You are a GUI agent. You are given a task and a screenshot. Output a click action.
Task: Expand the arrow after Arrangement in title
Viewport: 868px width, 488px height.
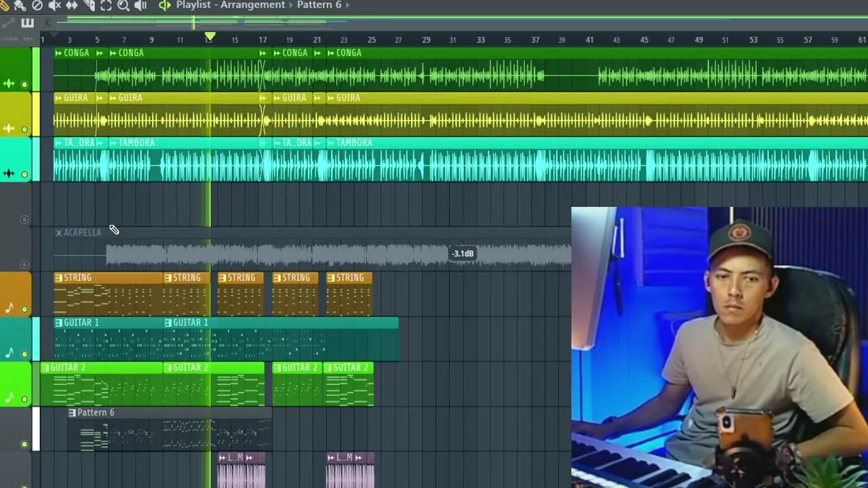coord(291,5)
